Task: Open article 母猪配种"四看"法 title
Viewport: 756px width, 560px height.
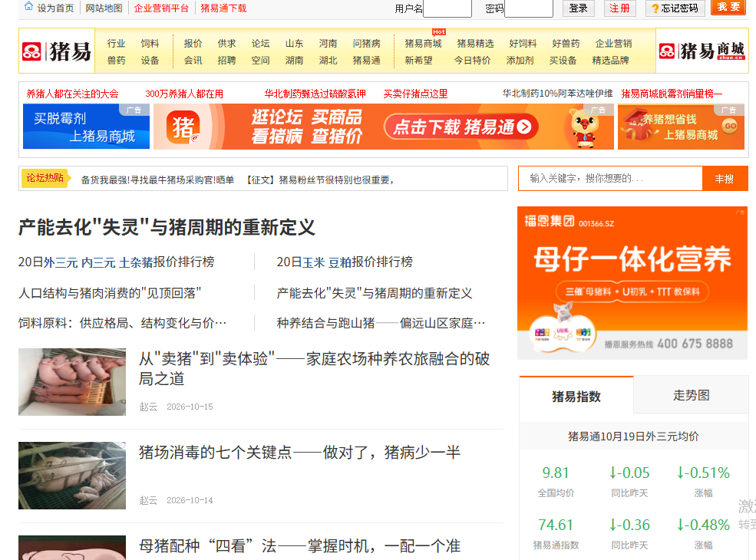Action: (299, 546)
